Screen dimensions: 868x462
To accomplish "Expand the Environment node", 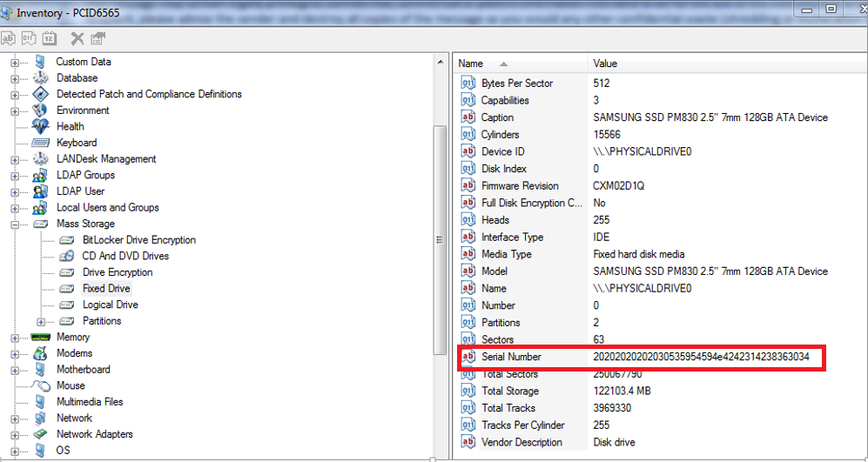I will [15, 111].
